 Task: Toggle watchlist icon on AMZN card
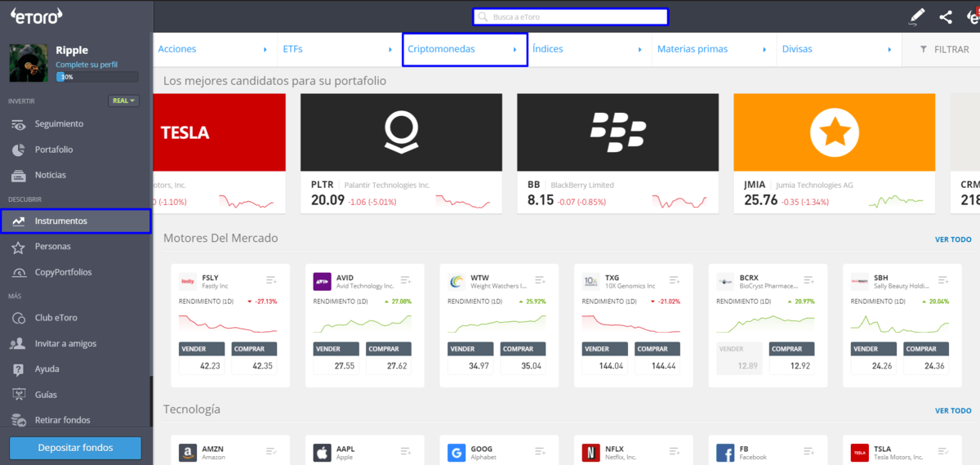point(271,451)
